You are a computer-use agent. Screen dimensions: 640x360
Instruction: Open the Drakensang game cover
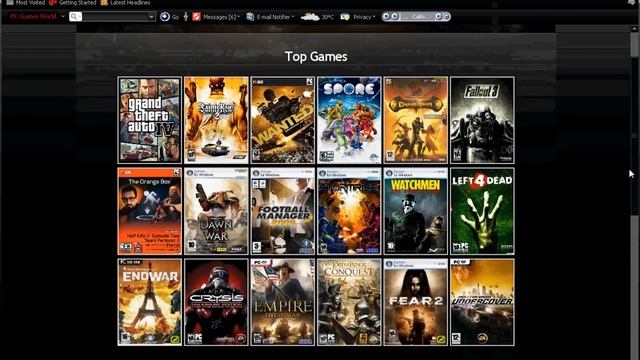coord(416,120)
